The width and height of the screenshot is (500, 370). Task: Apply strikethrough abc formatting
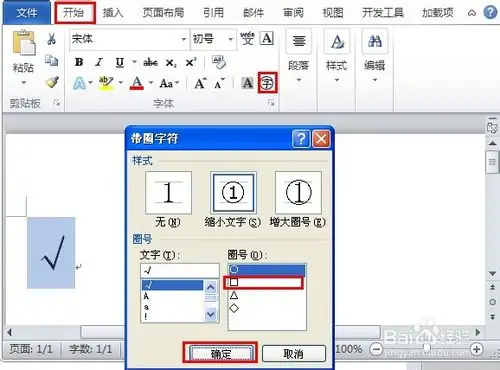150,62
